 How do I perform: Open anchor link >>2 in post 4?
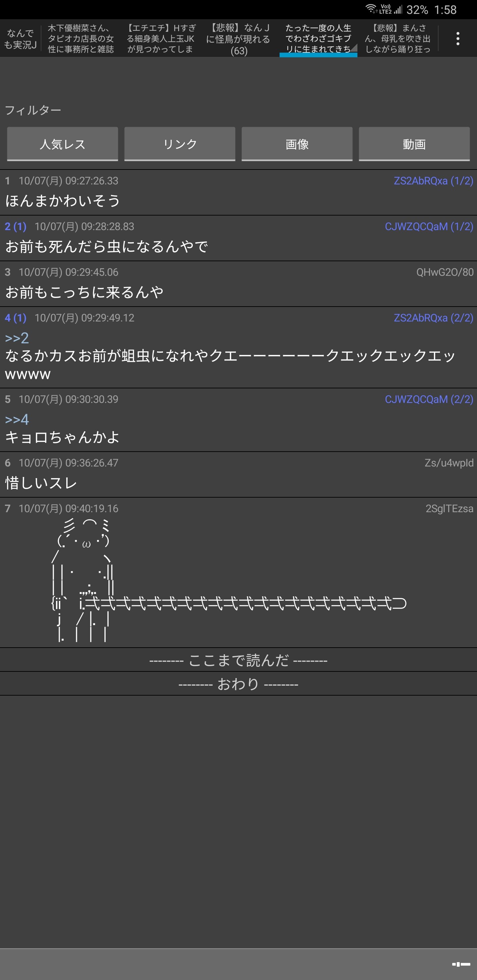pos(17,338)
